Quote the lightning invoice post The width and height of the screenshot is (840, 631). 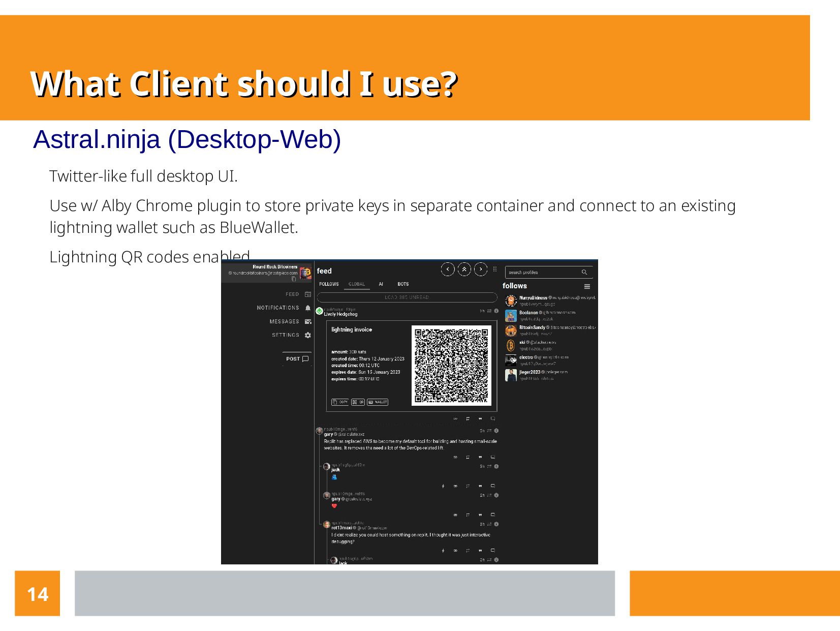[x=480, y=419]
